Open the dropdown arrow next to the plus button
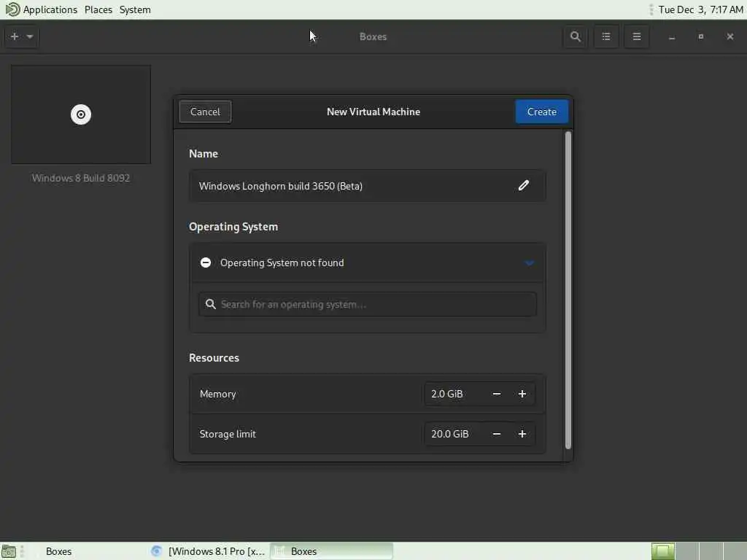Image resolution: width=747 pixels, height=560 pixels. point(29,36)
